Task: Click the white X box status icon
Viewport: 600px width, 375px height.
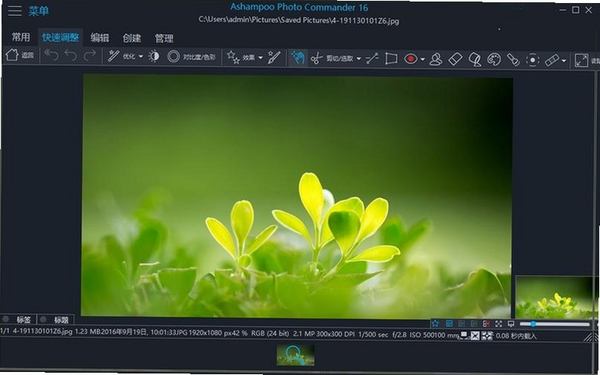Action: point(475,336)
